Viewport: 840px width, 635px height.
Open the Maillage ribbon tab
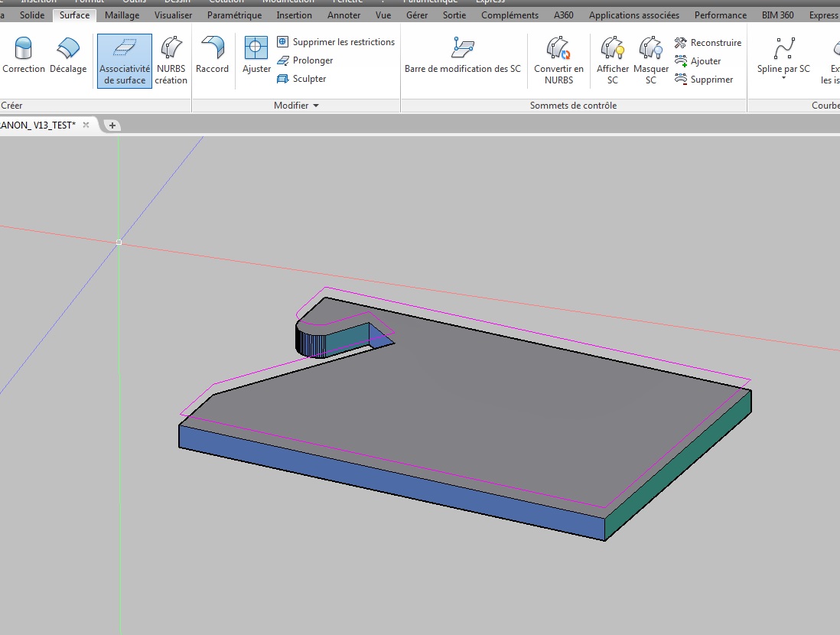122,15
